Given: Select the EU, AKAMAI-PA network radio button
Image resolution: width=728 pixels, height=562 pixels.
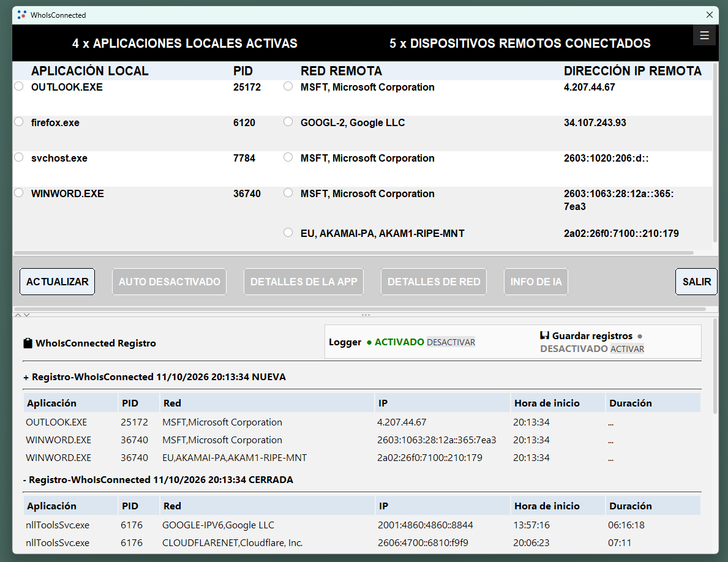Looking at the screenshot, I should (288, 233).
